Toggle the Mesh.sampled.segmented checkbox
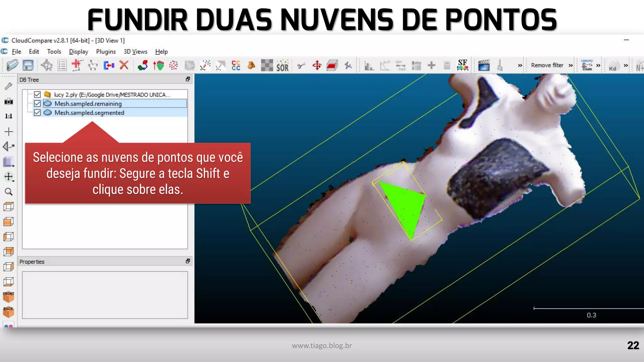This screenshot has height=362, width=644. click(37, 112)
